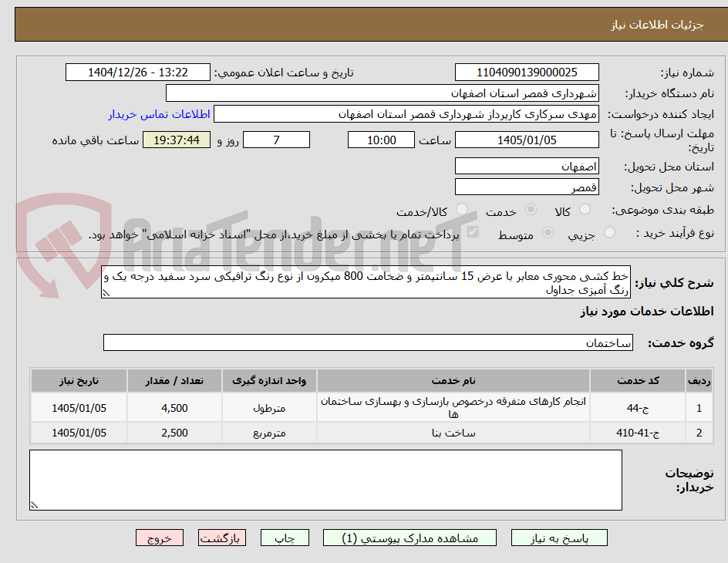Screen dimensions: 728x563
Task: Click the heading اطلاعات خدمات مورد نیاز
Action: (647, 312)
